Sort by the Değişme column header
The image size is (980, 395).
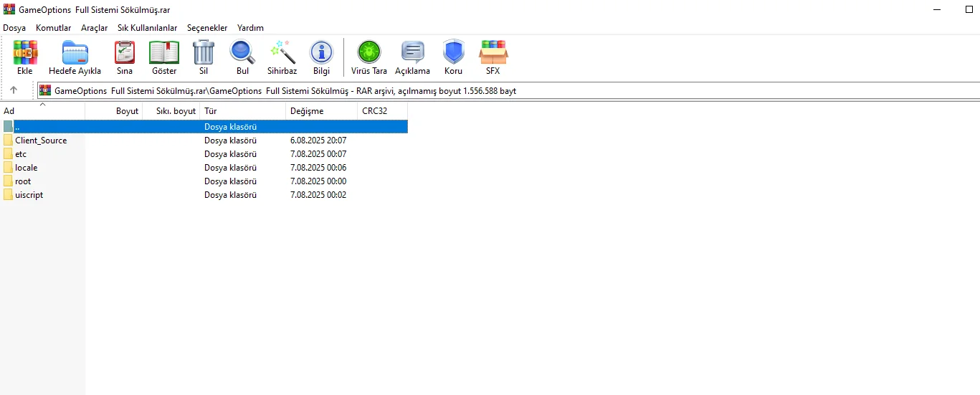(x=322, y=111)
